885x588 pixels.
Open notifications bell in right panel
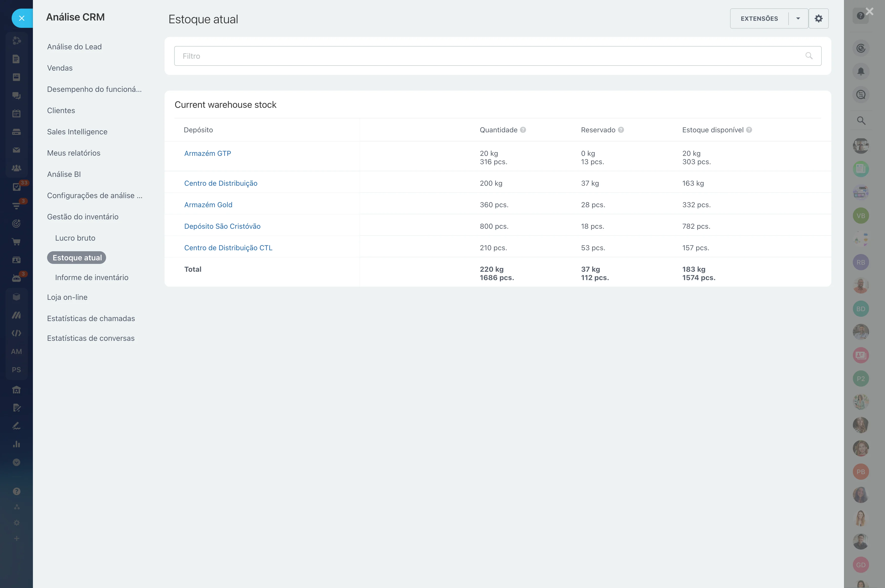861,71
